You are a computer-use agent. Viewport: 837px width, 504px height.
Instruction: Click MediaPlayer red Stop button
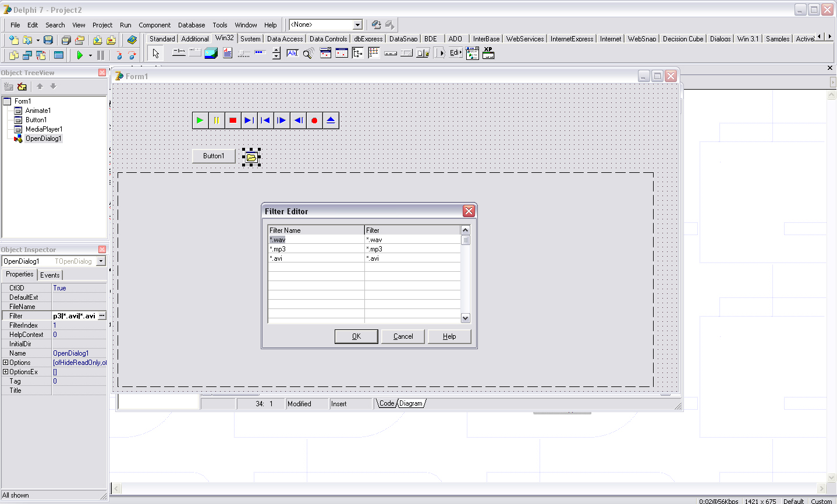click(x=233, y=120)
